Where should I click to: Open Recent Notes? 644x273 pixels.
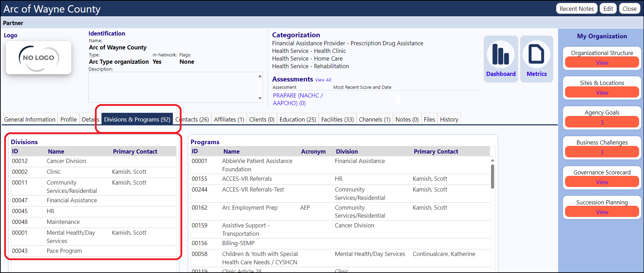coord(577,9)
